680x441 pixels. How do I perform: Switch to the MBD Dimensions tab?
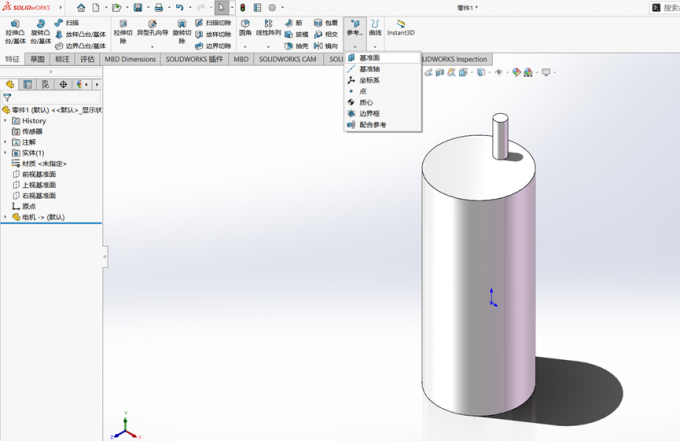pyautogui.click(x=130, y=59)
